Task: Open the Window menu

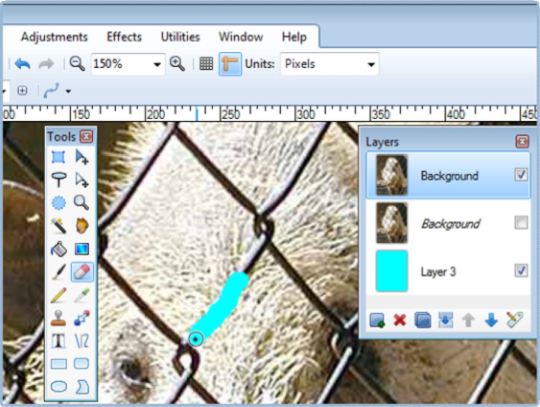Action: pos(241,37)
